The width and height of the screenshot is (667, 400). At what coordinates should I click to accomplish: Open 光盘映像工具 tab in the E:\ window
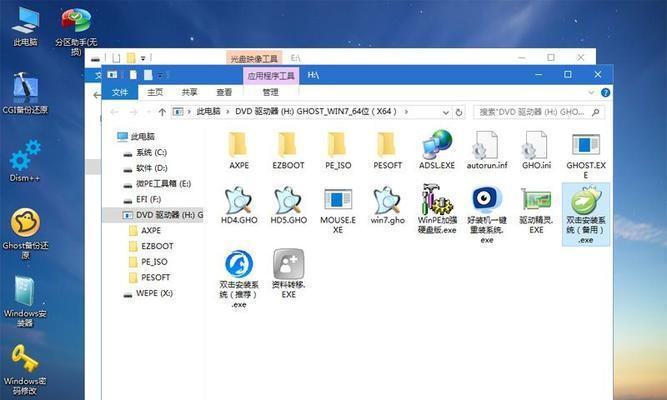pos(254,58)
